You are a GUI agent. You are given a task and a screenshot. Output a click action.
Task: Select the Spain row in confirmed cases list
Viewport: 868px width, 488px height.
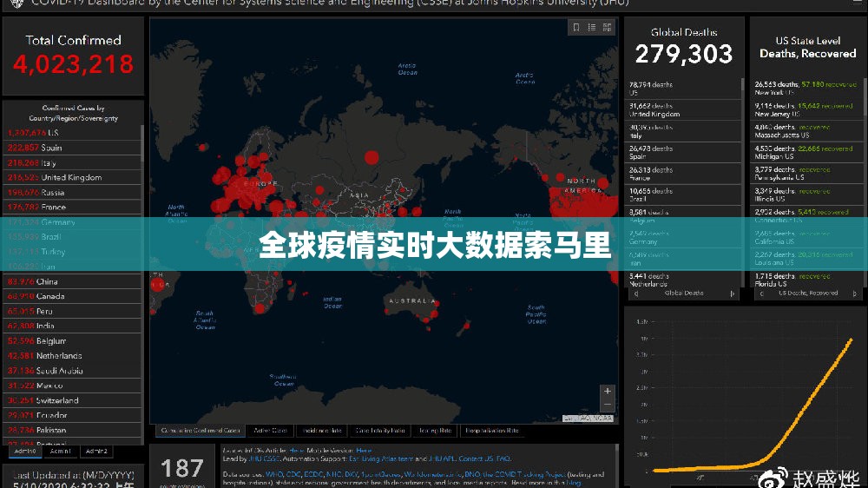coord(72,148)
